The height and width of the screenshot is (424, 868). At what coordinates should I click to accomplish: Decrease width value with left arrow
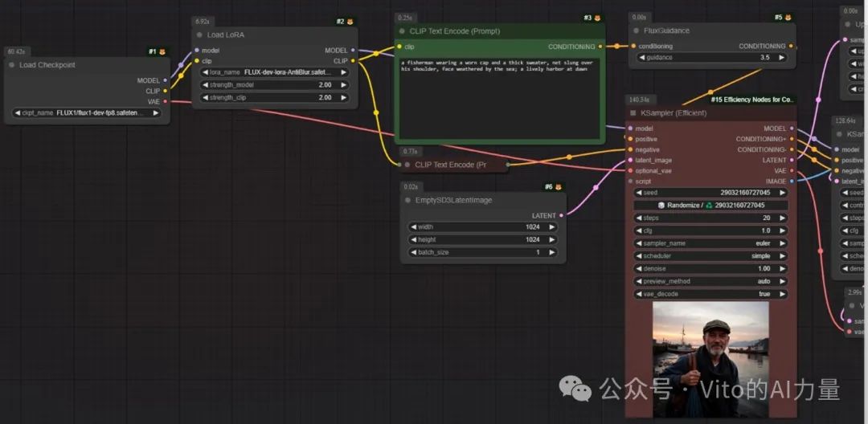point(414,226)
